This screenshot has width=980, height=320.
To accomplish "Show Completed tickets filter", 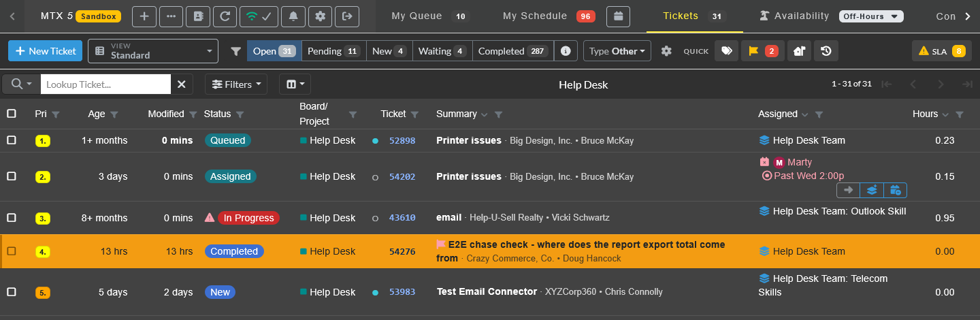I will (x=513, y=51).
